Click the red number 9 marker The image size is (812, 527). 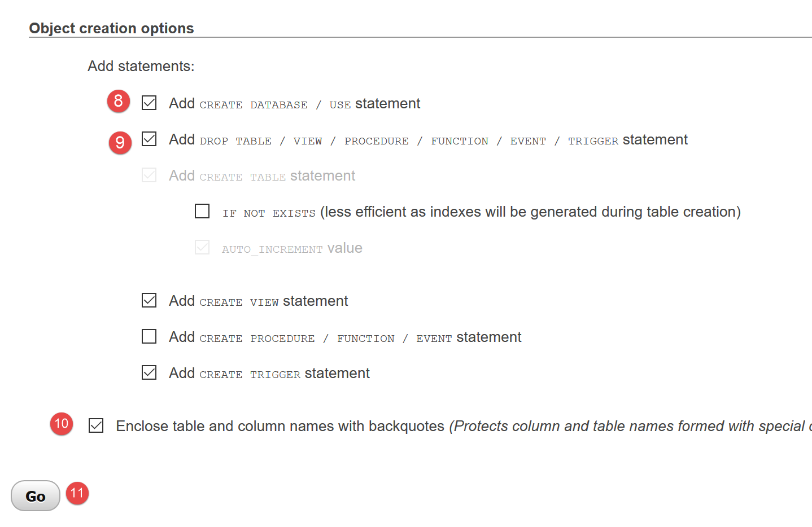[x=120, y=143]
